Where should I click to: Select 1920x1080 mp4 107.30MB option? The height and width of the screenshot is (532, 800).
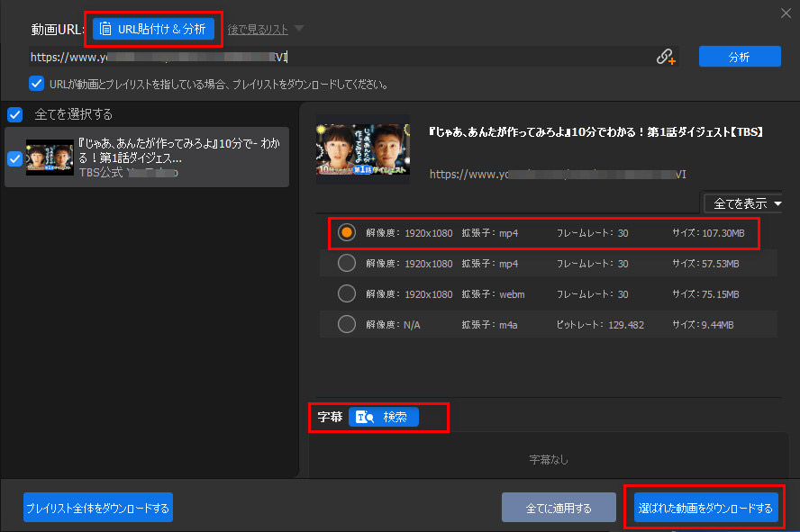[347, 233]
